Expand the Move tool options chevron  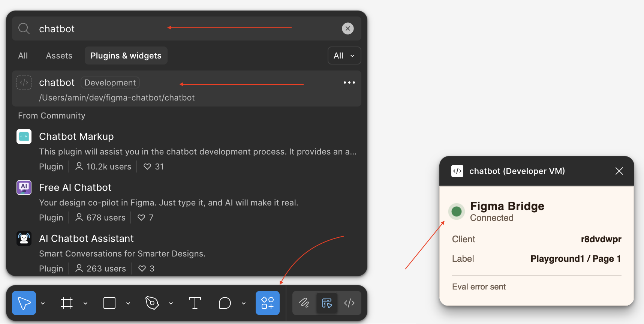coord(43,303)
